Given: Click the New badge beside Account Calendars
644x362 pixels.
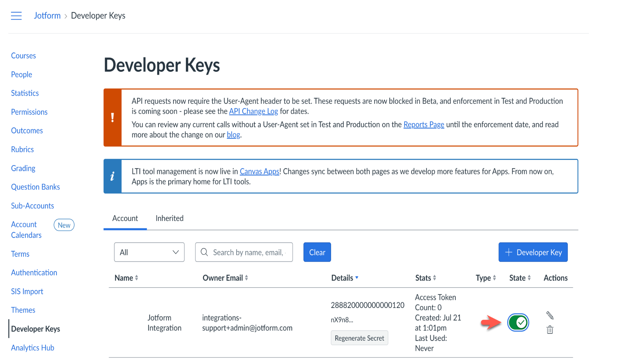Looking at the screenshot, I should coord(64,225).
